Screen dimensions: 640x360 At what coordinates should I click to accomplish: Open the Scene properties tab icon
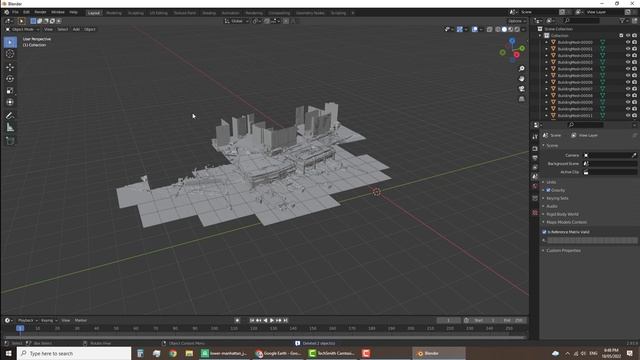pyautogui.click(x=535, y=177)
